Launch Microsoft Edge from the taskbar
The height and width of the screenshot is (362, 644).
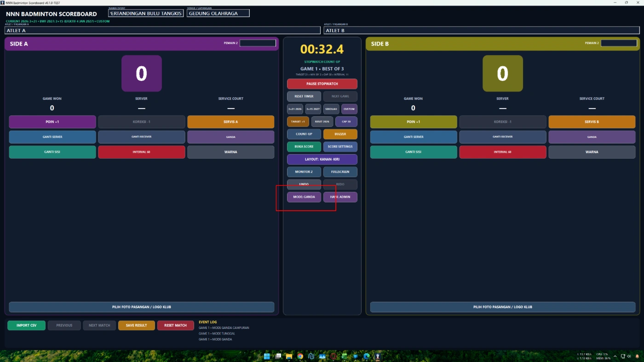[367, 356]
